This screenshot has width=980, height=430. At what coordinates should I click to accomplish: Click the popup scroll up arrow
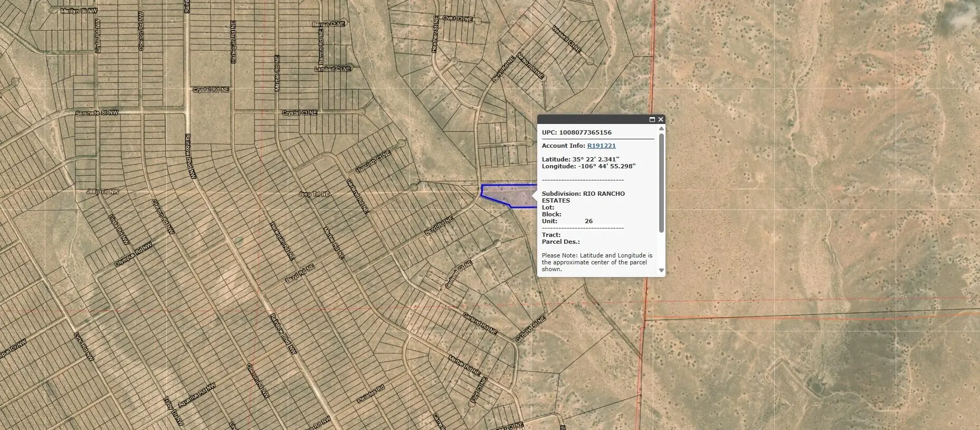[x=662, y=129]
